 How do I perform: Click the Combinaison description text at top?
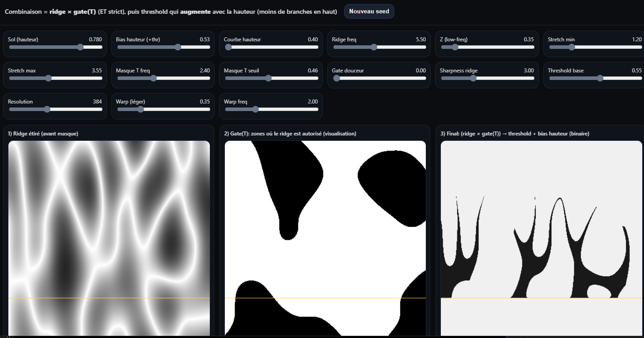(x=171, y=12)
